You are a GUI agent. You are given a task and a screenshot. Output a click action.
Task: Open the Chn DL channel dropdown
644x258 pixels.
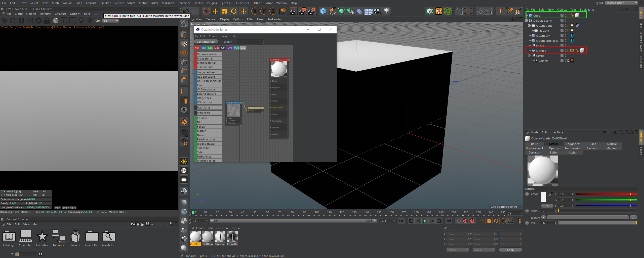click(x=111, y=21)
